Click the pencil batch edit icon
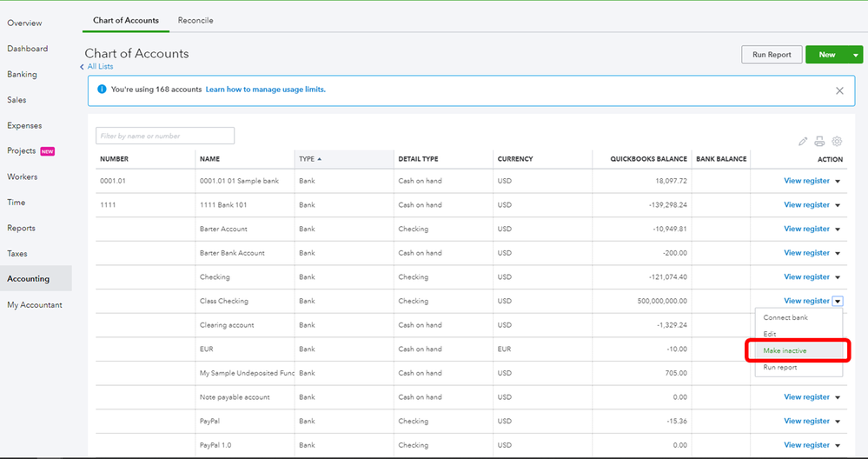Viewport: 868px width, 459px height. [x=803, y=141]
